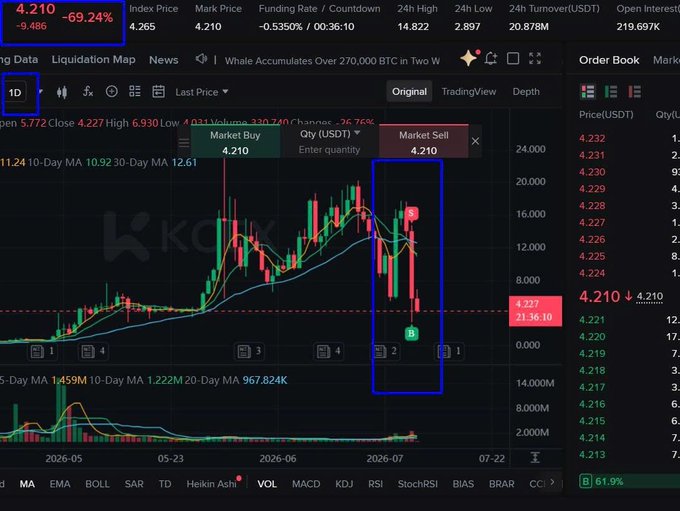Viewport: 680px width, 511px height.
Task: Open the news event marker labeled 2
Action: point(385,351)
